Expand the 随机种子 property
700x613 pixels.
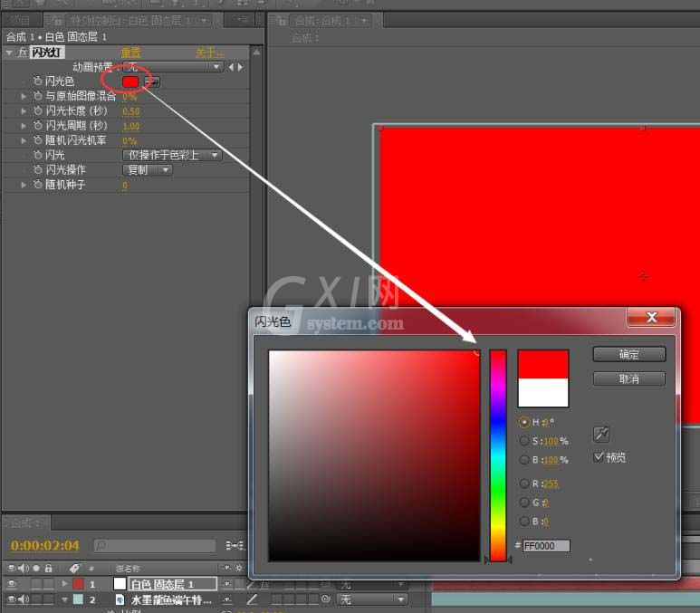pos(24,185)
